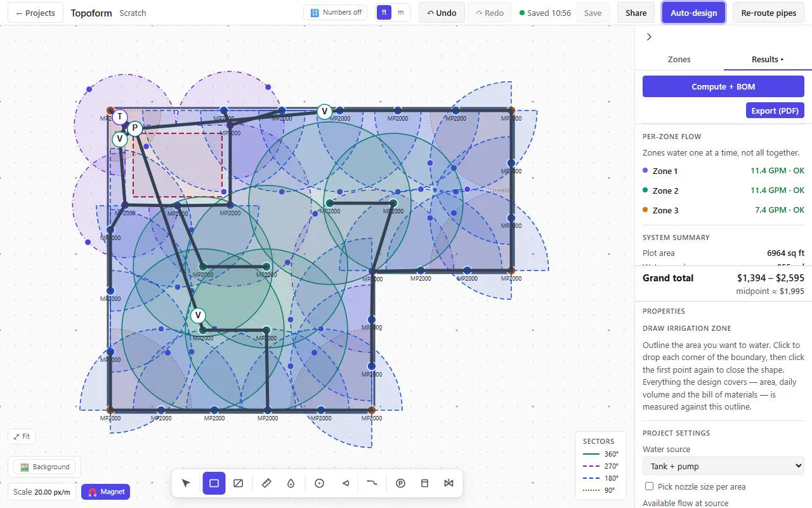
Task: Click the Save button
Action: pyautogui.click(x=593, y=13)
